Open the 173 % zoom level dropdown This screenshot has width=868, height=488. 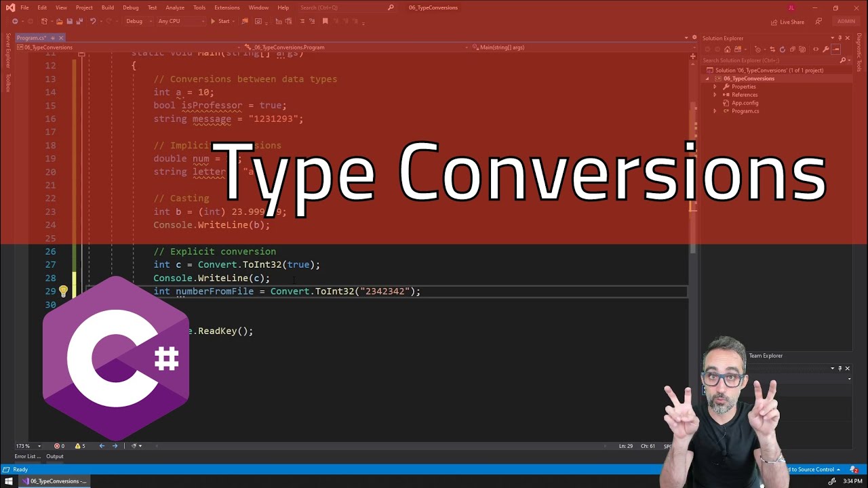(28, 446)
